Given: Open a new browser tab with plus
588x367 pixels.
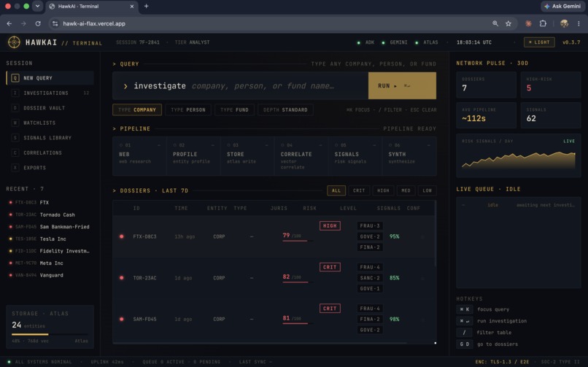Looking at the screenshot, I should point(146,6).
